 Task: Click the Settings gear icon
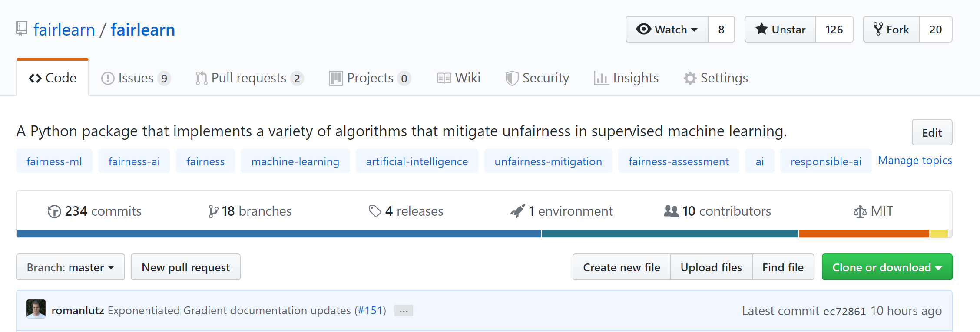pyautogui.click(x=690, y=78)
